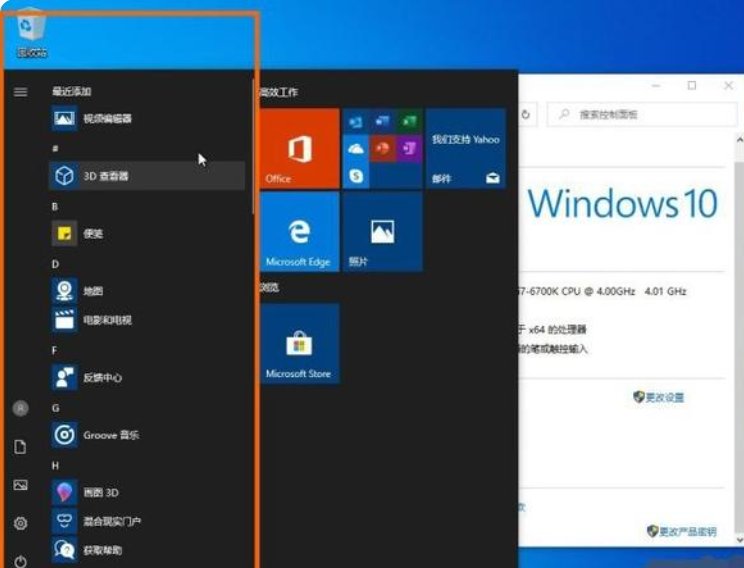Click the Office tile
Image resolution: width=744 pixels, height=568 pixels.
[299, 149]
